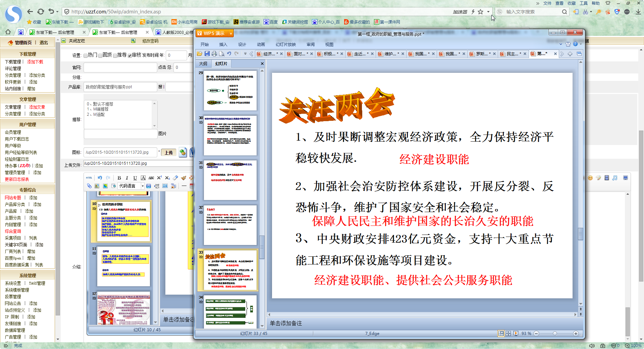Click the 退出 link in admin header

(x=44, y=43)
